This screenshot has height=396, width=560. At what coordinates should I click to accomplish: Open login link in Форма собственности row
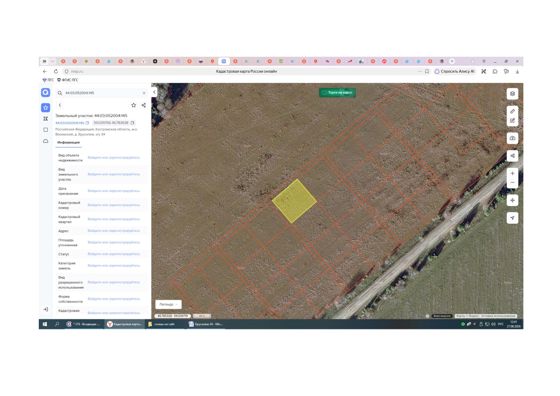point(114,299)
